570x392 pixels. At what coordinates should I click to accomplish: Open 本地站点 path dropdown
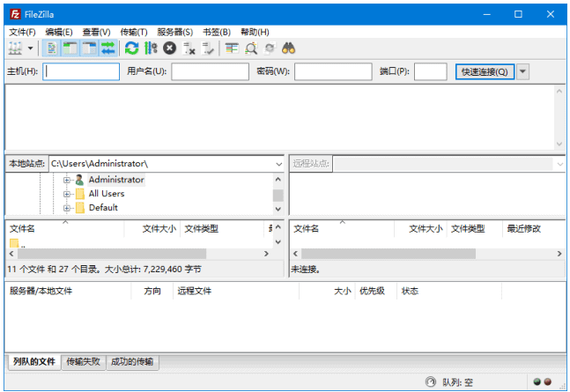278,164
